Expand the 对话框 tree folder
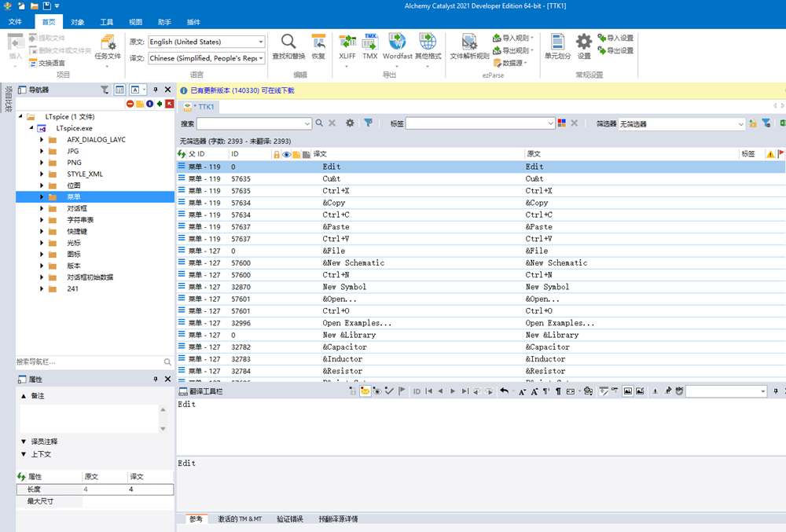Viewport: 786px width, 532px height. tap(42, 208)
